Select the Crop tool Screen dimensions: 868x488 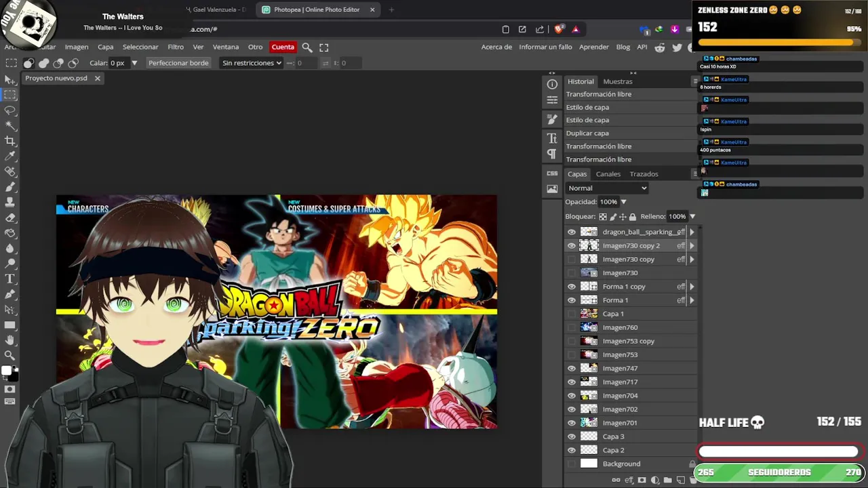click(10, 141)
